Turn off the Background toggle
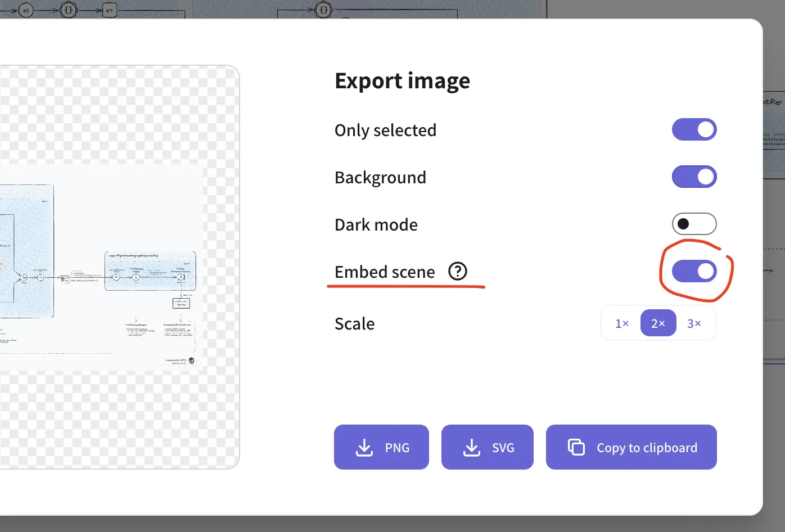 pos(694,177)
